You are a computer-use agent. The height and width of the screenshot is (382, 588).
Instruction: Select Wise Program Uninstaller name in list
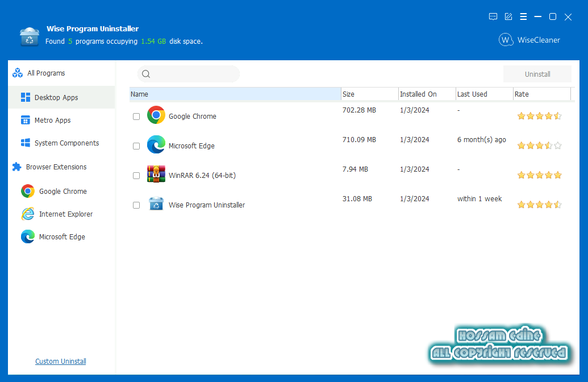[207, 205]
